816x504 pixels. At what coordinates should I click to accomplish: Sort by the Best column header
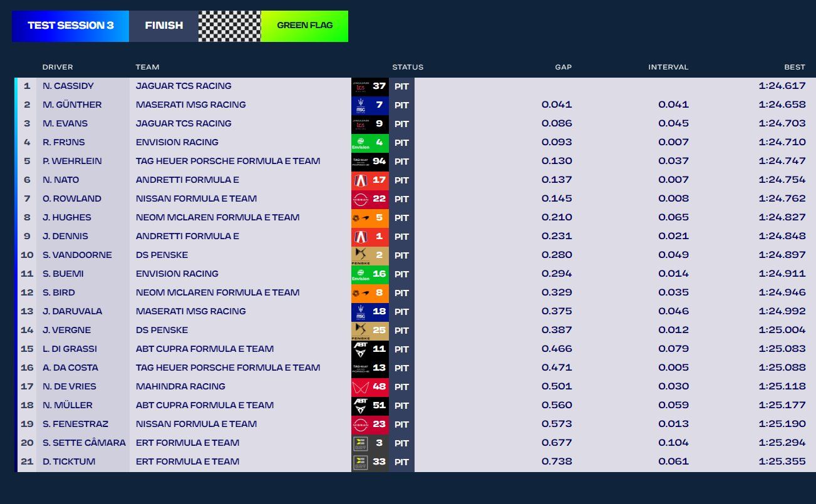795,67
